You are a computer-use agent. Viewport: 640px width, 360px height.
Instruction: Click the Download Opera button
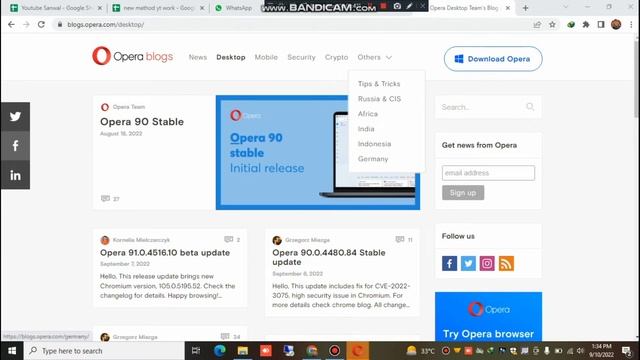click(x=493, y=59)
